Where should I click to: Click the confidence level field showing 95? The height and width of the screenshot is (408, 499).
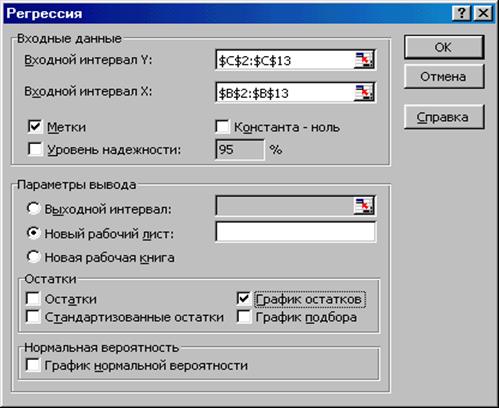coord(240,150)
